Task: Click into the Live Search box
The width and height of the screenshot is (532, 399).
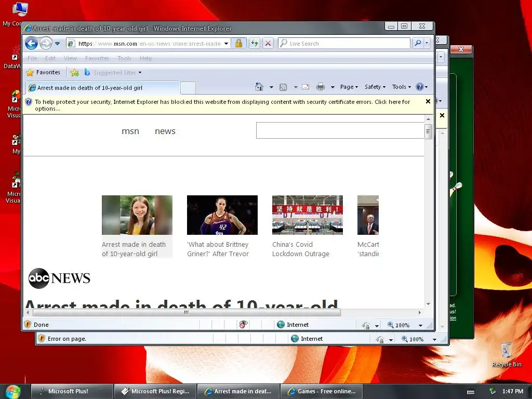Action: 344,44
